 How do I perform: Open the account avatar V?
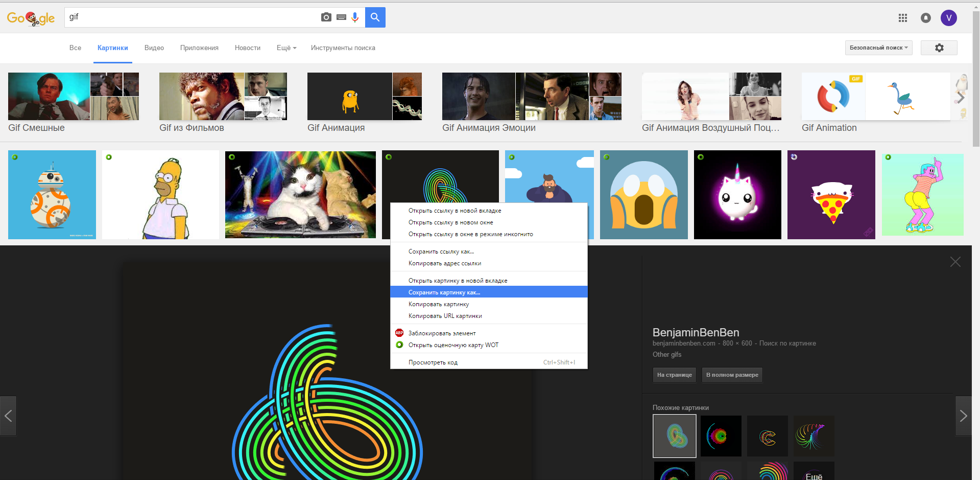point(949,18)
